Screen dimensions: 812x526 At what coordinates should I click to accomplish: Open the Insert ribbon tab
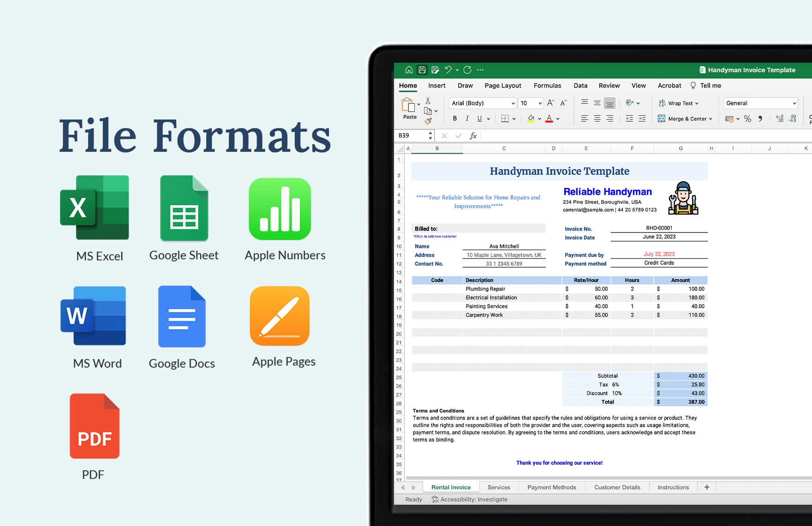tap(436, 85)
